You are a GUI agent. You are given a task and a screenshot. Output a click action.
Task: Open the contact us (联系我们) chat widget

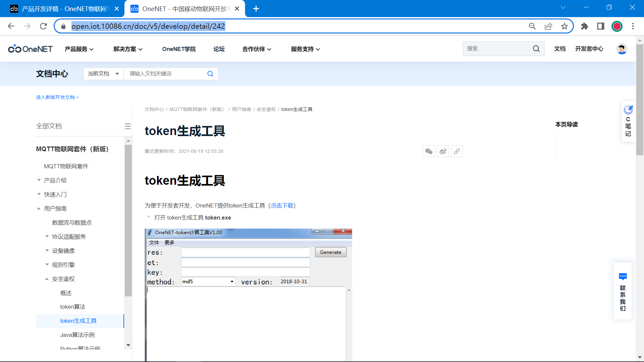pos(623,292)
